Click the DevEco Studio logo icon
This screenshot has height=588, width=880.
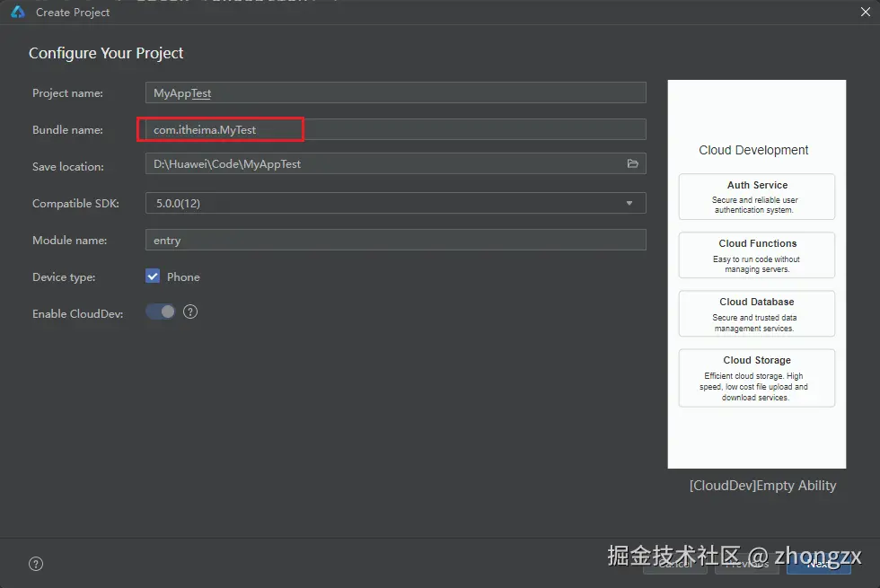(18, 12)
